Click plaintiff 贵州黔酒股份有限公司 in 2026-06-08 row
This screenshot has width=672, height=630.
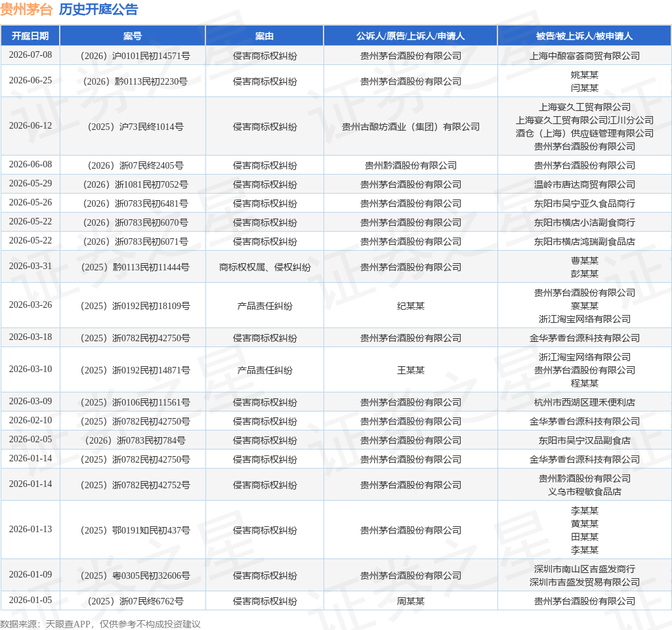click(411, 165)
